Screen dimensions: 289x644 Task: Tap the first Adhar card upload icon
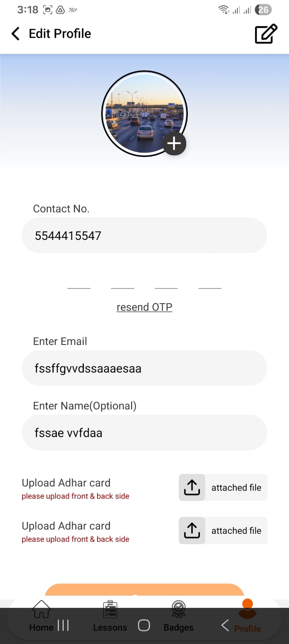[x=192, y=487]
